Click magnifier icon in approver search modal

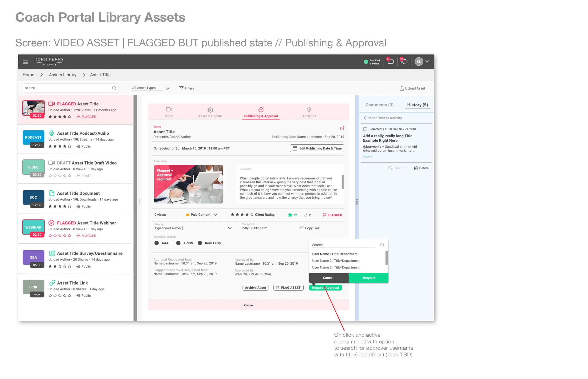pos(382,245)
